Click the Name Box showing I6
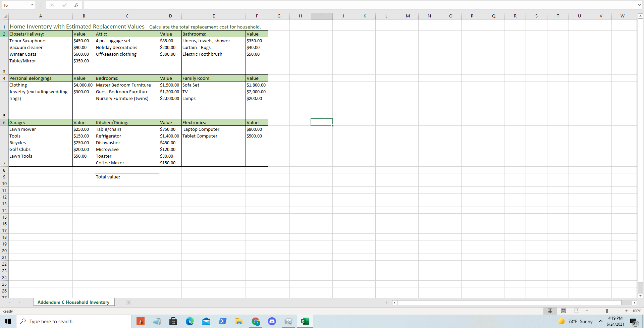The height and width of the screenshot is (328, 644). 16,5
